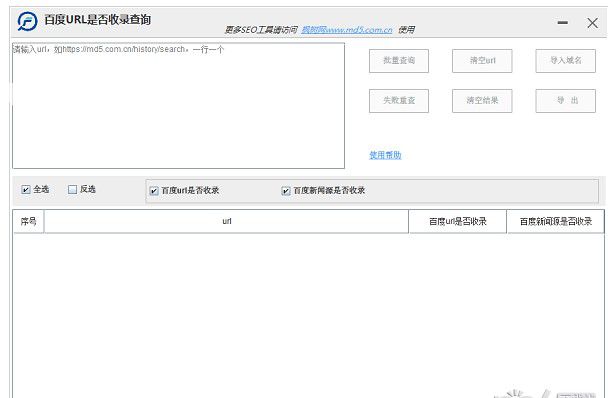The width and height of the screenshot is (608, 398).
Task: Click the 百度url是否收录 column header
Action: 458,221
